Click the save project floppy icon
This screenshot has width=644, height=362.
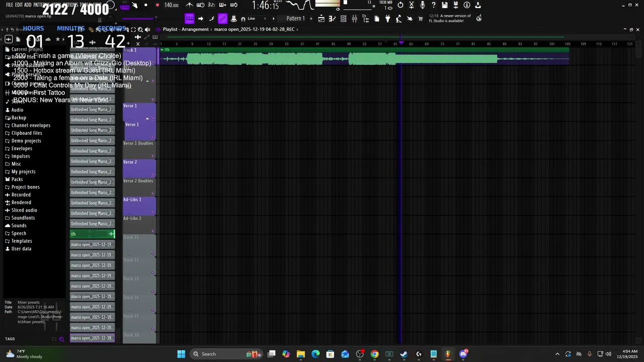click(445, 5)
